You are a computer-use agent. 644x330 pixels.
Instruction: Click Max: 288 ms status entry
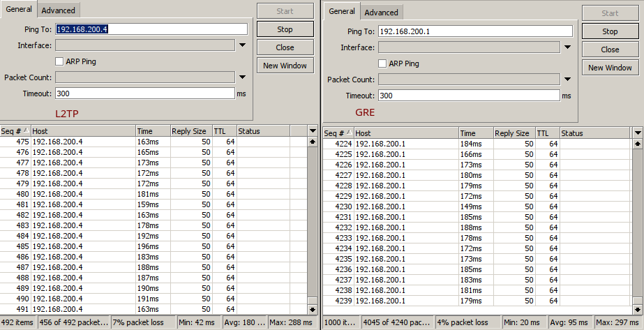click(x=291, y=322)
